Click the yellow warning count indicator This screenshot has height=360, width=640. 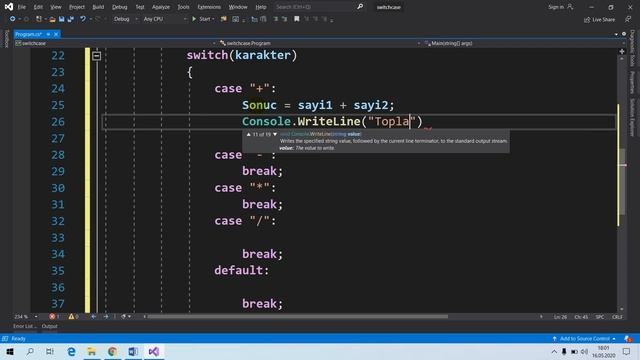pyautogui.click(x=73, y=317)
